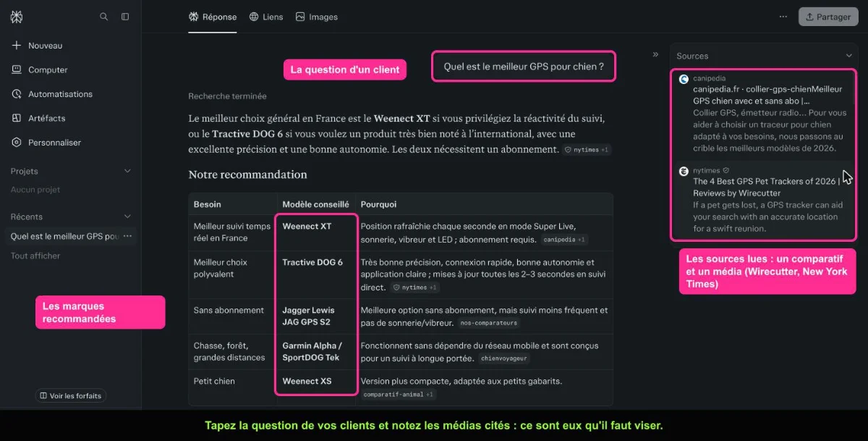
Task: Click the Partager button
Action: pyautogui.click(x=827, y=17)
